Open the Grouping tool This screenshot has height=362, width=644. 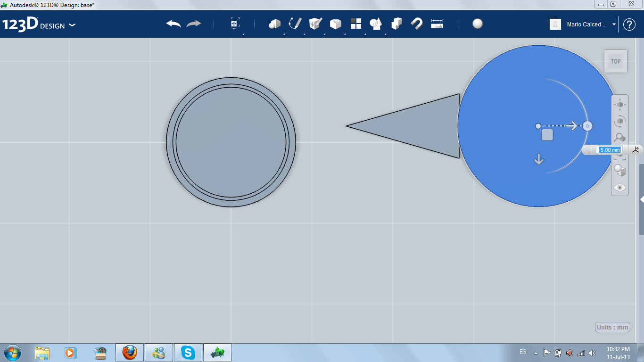coord(376,24)
